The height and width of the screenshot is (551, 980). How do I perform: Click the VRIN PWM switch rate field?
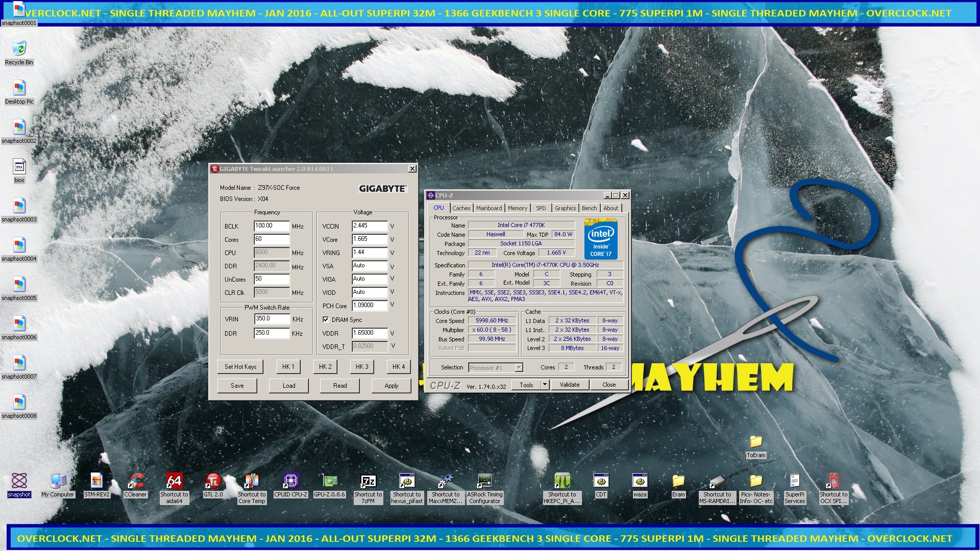pos(273,318)
